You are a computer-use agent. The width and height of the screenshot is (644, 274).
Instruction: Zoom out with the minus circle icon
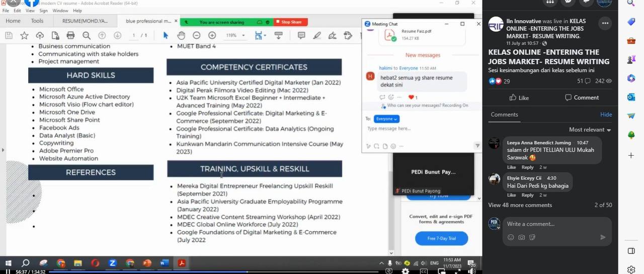click(x=196, y=35)
